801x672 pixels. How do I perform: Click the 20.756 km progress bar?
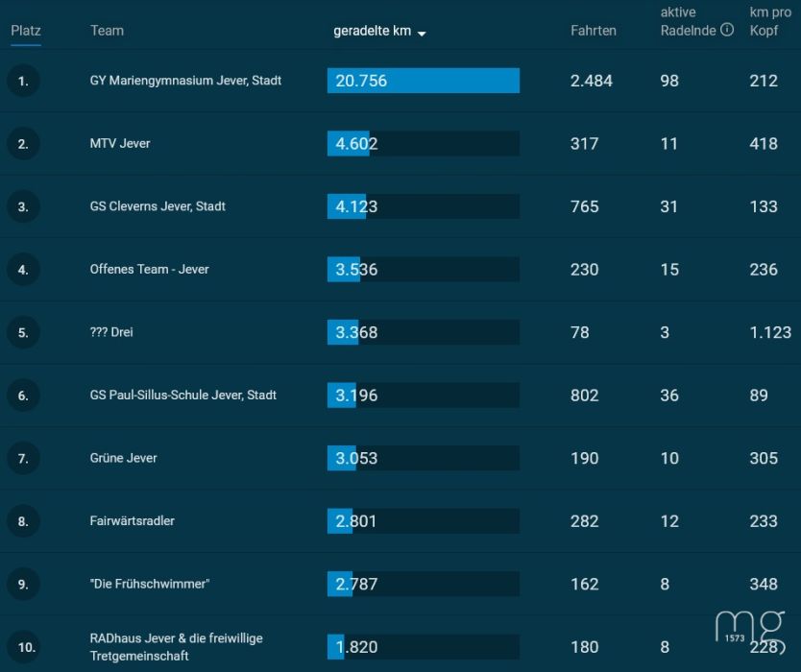click(x=424, y=81)
